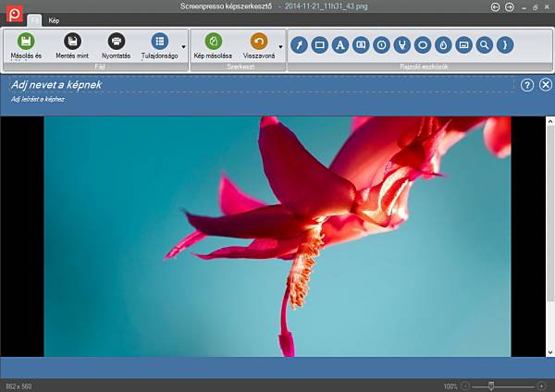Select the magnifier tool
Viewport: 555px width, 392px height.
pyautogui.click(x=484, y=44)
